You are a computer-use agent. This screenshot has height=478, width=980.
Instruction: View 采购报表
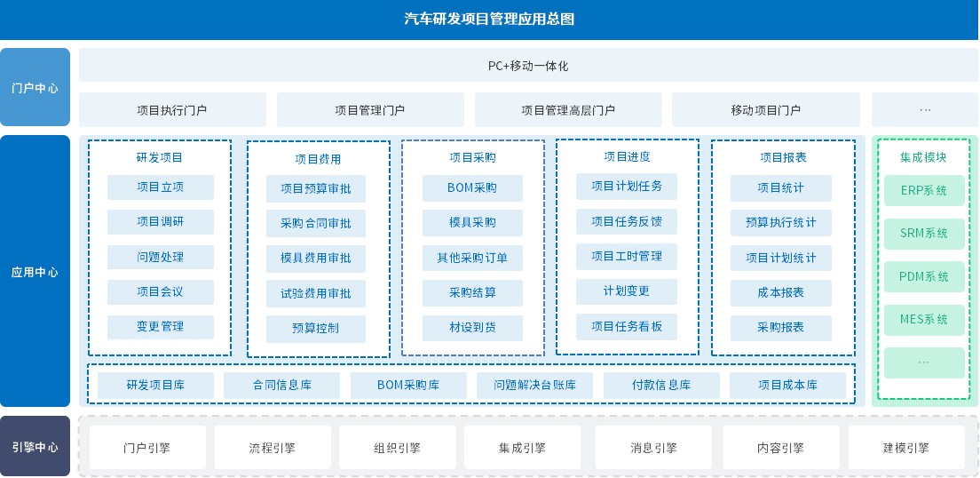[781, 328]
